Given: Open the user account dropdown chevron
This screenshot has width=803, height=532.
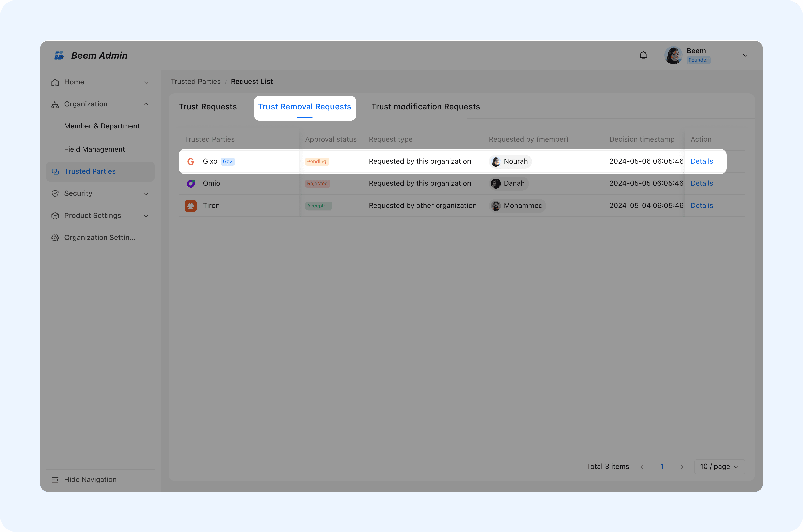Looking at the screenshot, I should (745, 56).
